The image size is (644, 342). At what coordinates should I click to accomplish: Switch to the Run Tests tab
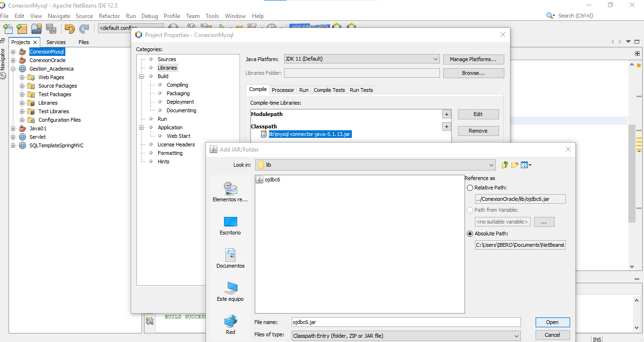361,90
